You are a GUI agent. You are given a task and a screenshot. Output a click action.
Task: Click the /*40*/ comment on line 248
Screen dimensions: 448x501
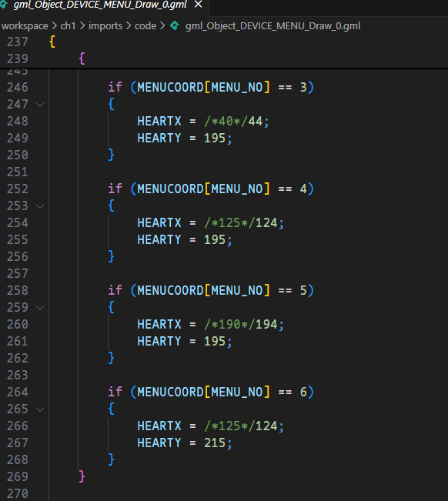[226, 121]
